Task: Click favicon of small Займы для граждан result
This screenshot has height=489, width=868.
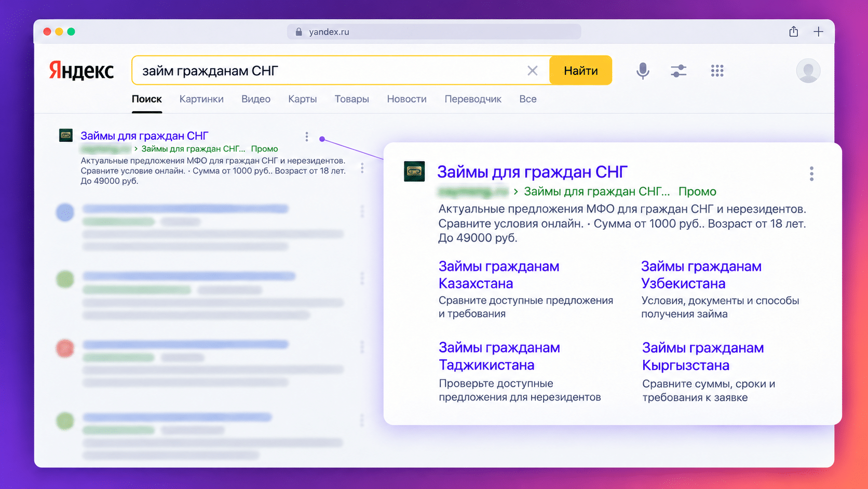Action: [x=66, y=136]
